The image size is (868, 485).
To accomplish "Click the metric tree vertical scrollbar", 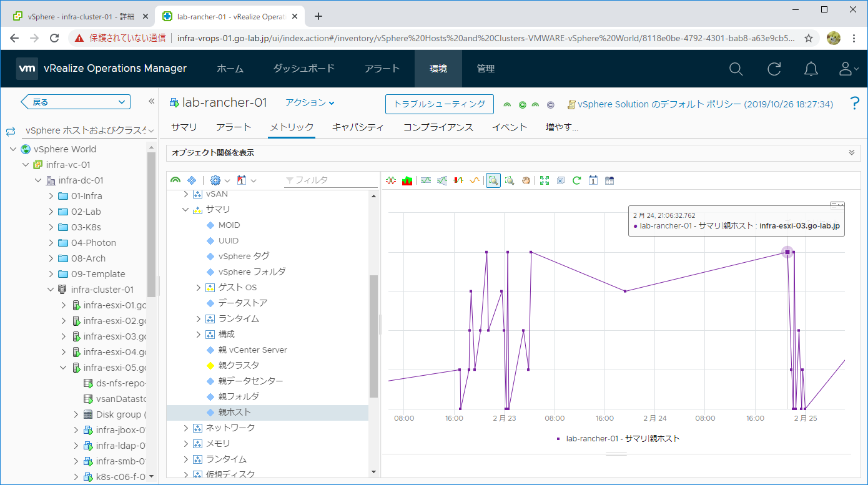I will coord(373,336).
